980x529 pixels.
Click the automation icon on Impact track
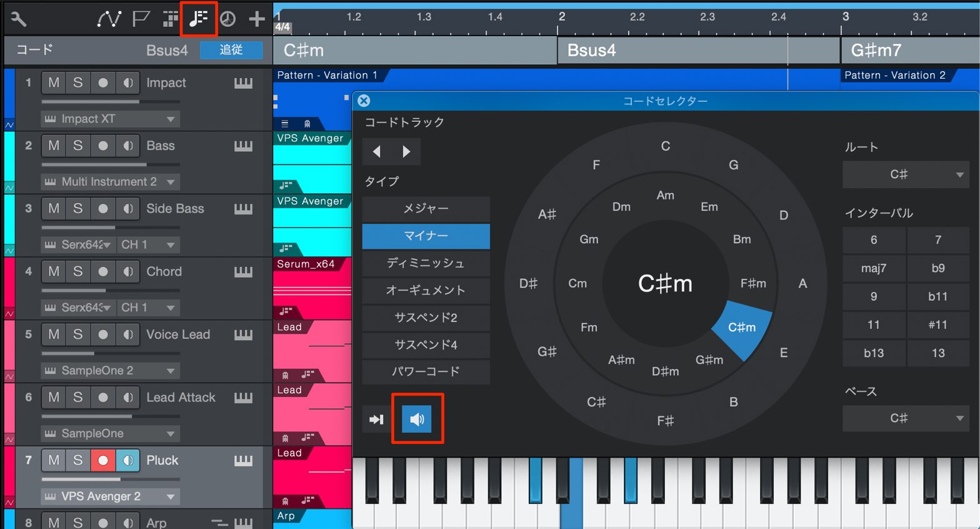point(9,125)
